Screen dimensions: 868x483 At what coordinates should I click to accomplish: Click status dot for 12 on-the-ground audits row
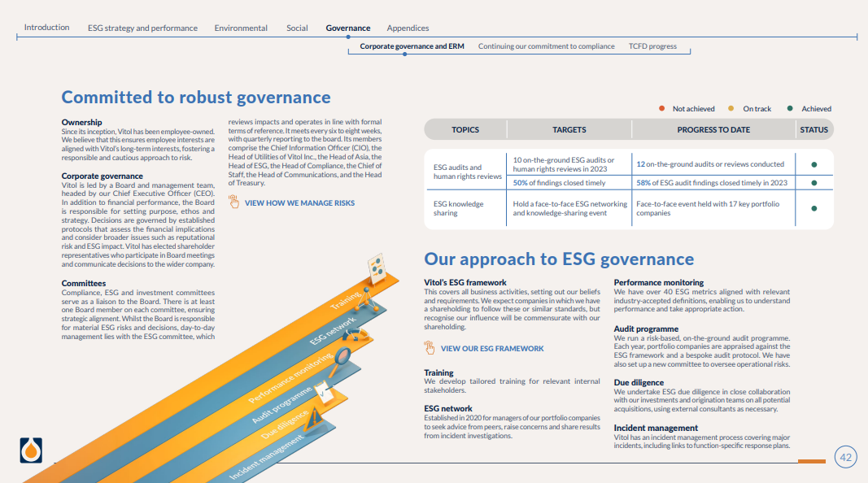813,164
